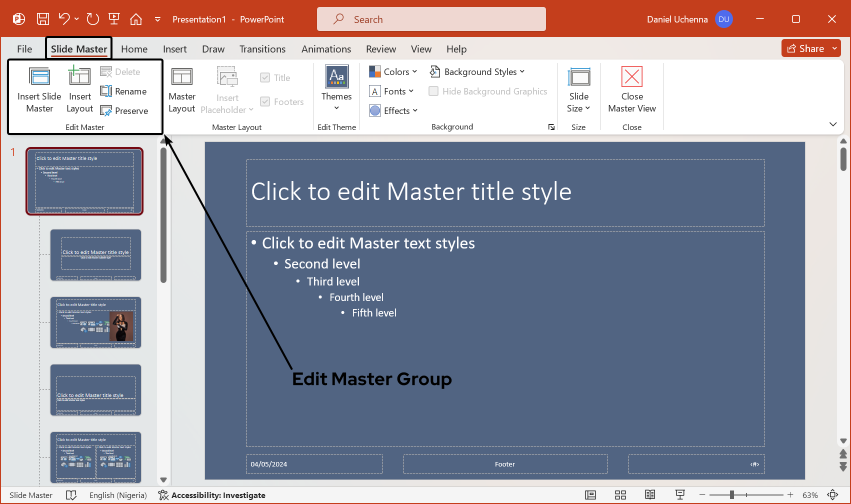Enable Hide Background Graphics checkbox
The image size is (851, 504).
pyautogui.click(x=433, y=91)
